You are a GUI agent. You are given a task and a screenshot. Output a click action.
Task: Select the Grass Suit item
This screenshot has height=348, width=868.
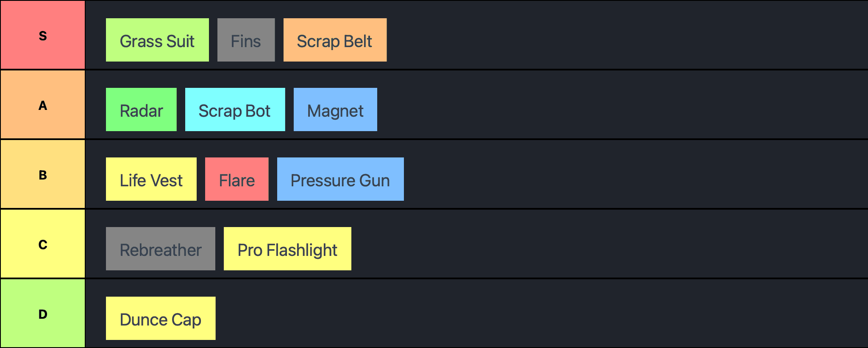[157, 40]
